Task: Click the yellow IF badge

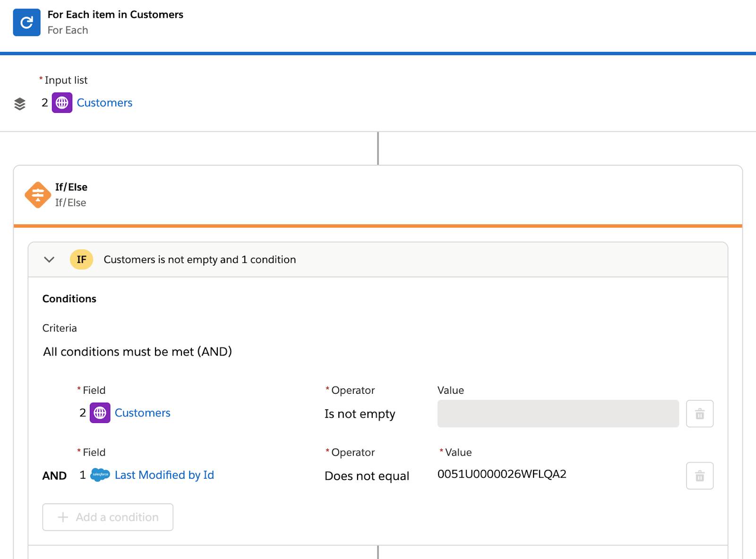Action: click(x=81, y=259)
